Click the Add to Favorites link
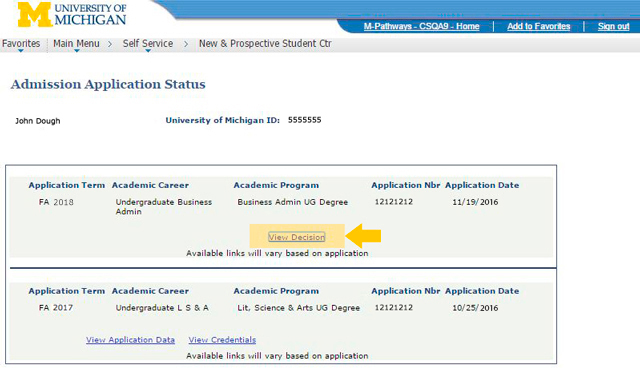This screenshot has width=640, height=368. pyautogui.click(x=538, y=26)
